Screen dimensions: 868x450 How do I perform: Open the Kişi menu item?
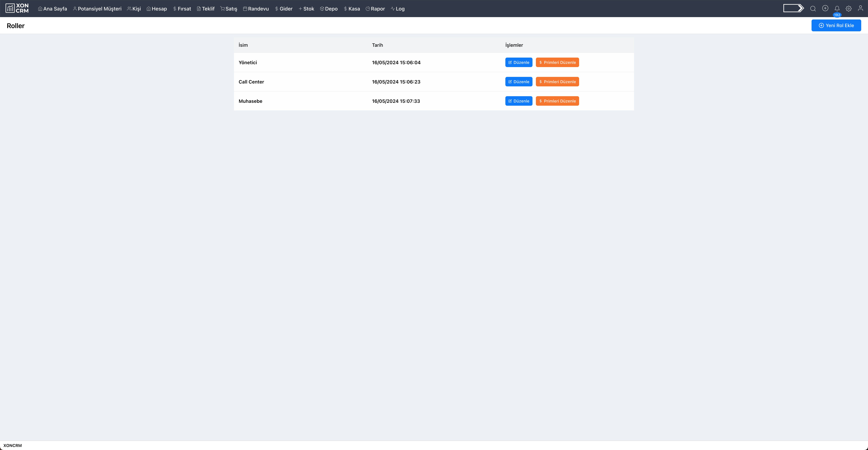click(134, 9)
